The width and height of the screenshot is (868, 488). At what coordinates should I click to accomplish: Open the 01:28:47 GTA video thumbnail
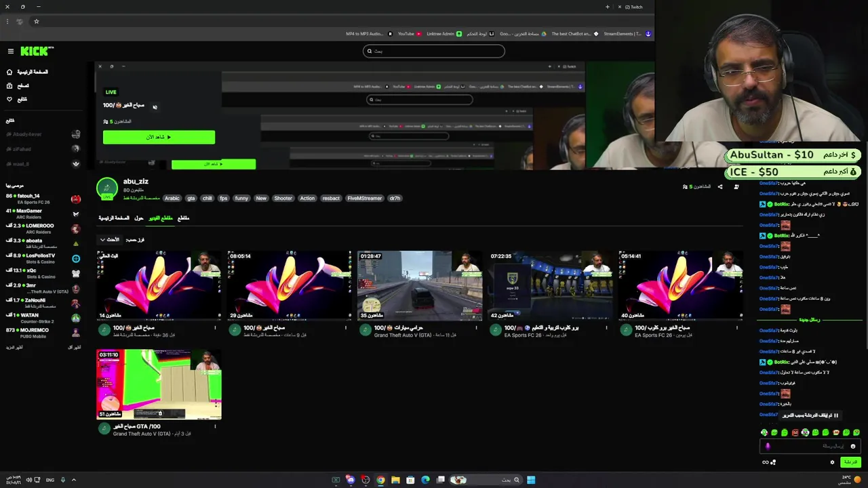point(420,285)
